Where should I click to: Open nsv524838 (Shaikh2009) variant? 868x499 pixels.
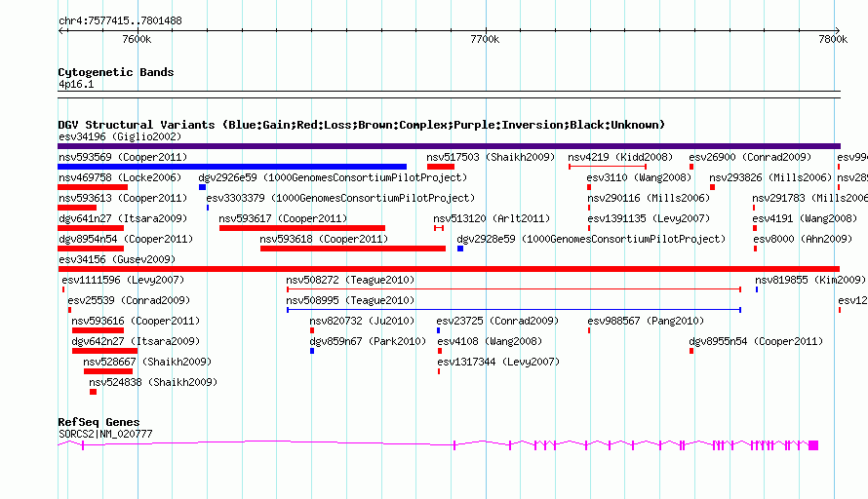click(93, 392)
